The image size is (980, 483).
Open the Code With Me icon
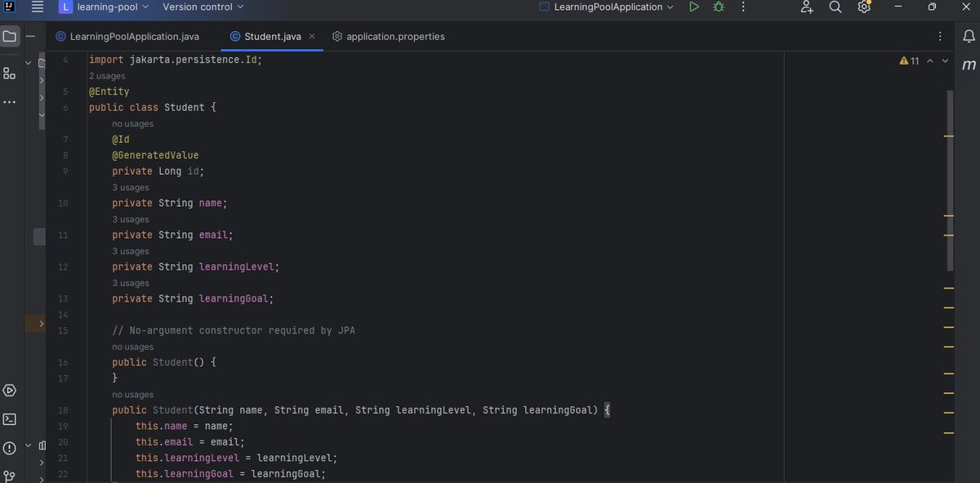(x=807, y=7)
